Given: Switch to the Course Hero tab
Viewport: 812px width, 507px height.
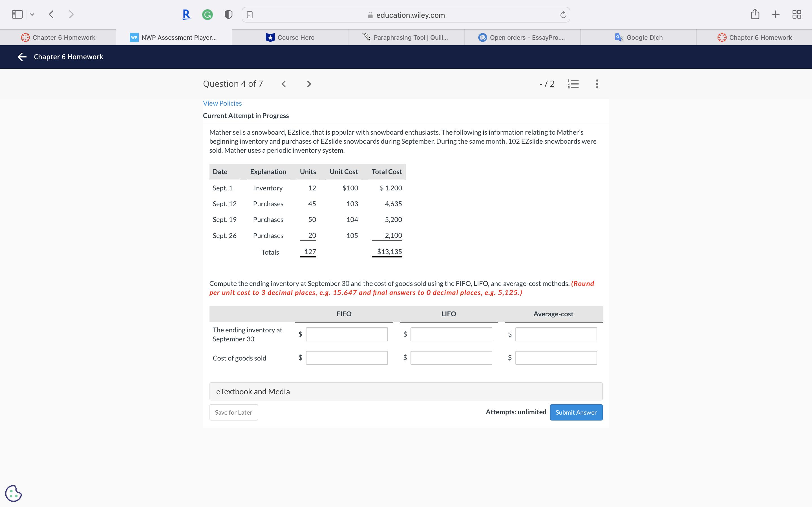Looking at the screenshot, I should (290, 37).
